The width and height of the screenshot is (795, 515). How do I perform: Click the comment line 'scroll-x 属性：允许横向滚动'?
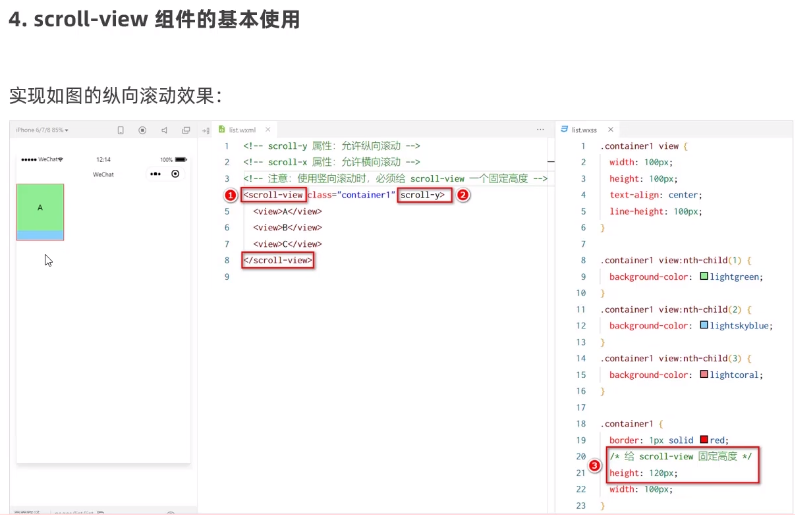pyautogui.click(x=332, y=162)
